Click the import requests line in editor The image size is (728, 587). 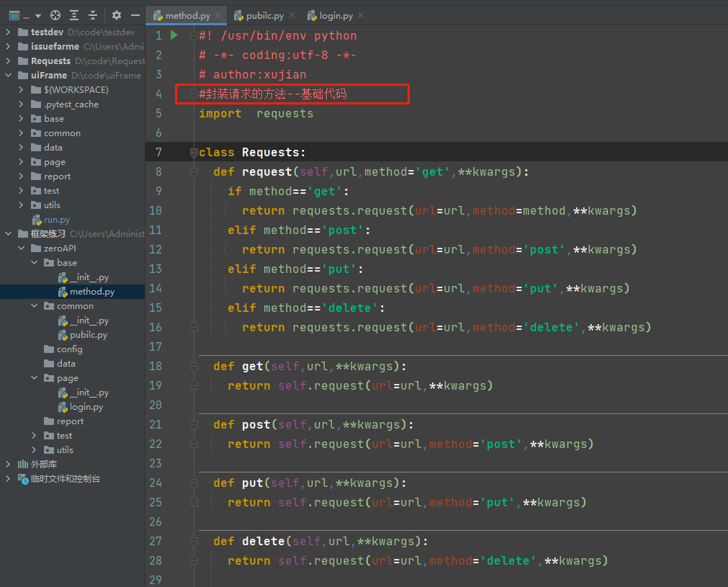pyautogui.click(x=256, y=114)
